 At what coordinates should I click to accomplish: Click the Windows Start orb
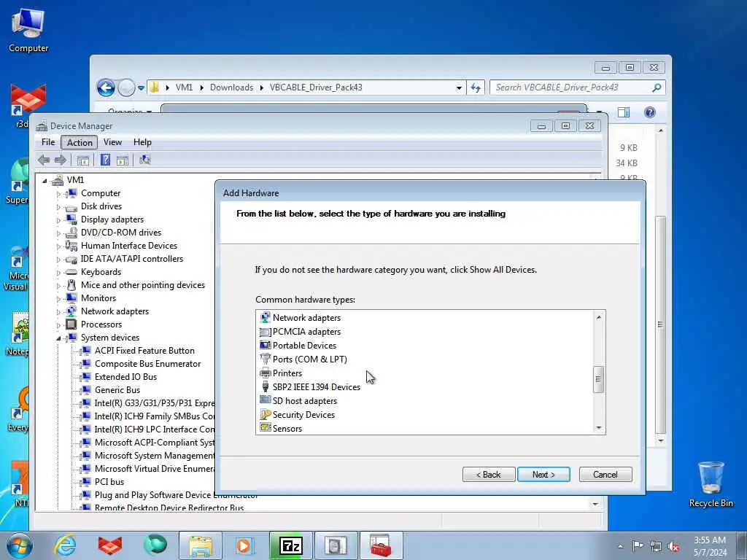[19, 545]
